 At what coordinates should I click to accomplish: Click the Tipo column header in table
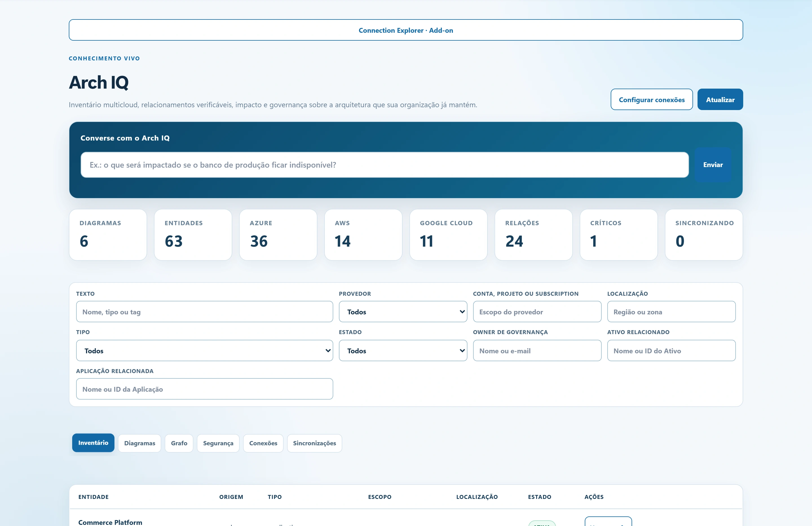coord(275,497)
